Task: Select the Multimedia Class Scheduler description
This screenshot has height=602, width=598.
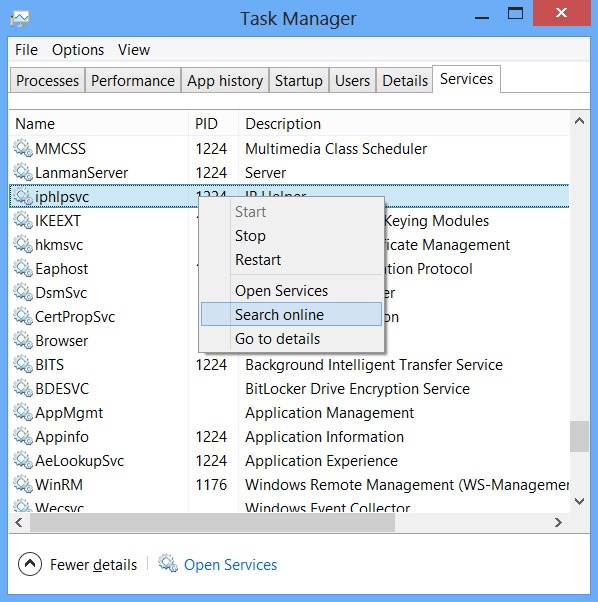Action: click(336, 149)
